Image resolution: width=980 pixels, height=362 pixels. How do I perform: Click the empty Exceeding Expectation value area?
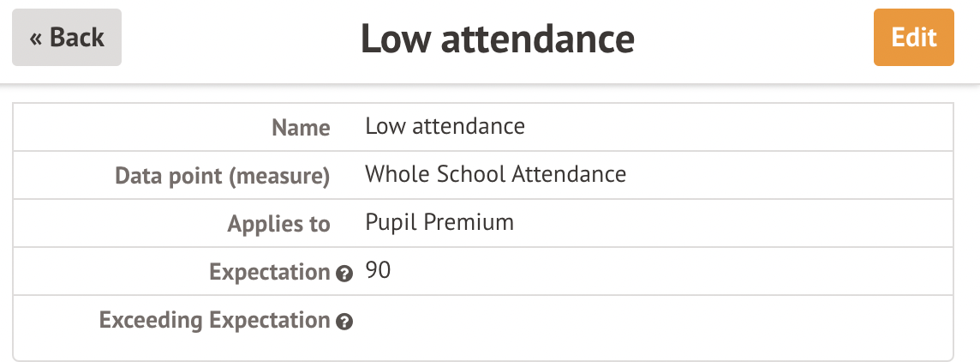tap(656, 322)
